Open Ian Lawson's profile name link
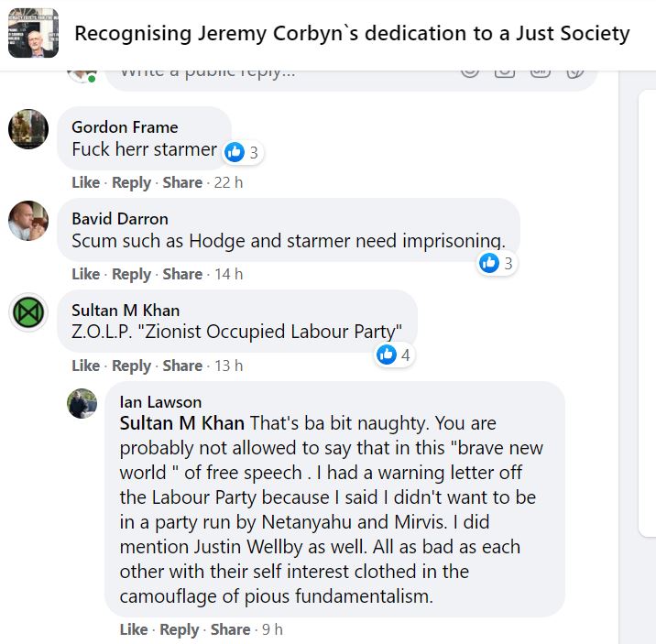Screen dimensions: 656x644 160,402
